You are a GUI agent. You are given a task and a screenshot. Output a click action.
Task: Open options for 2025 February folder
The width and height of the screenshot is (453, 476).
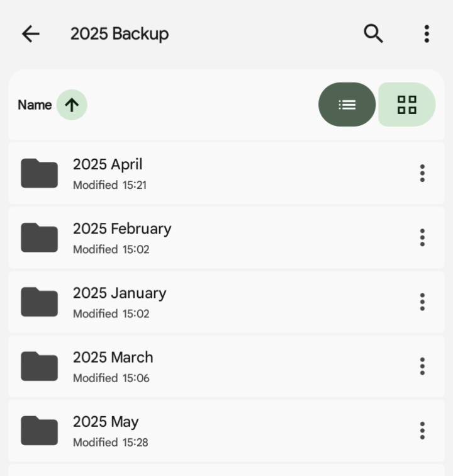pos(422,237)
